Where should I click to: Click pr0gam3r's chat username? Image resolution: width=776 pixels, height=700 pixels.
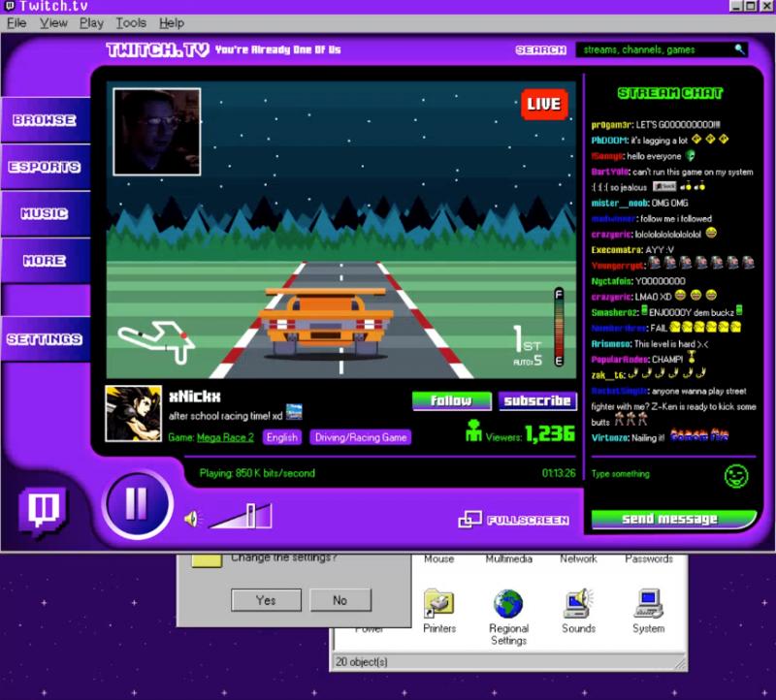pyautogui.click(x=612, y=125)
